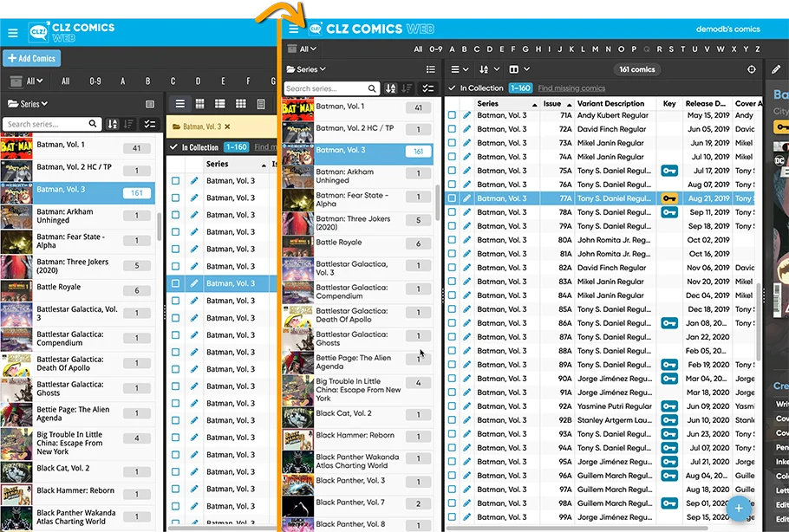Open hamburger menu in right new-version header
Viewport: 789px width, 532px height.
pos(294,29)
